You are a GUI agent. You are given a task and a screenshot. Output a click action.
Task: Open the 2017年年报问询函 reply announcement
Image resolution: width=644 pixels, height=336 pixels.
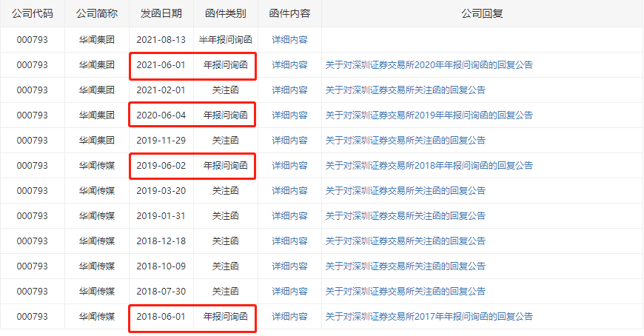pyautogui.click(x=429, y=317)
